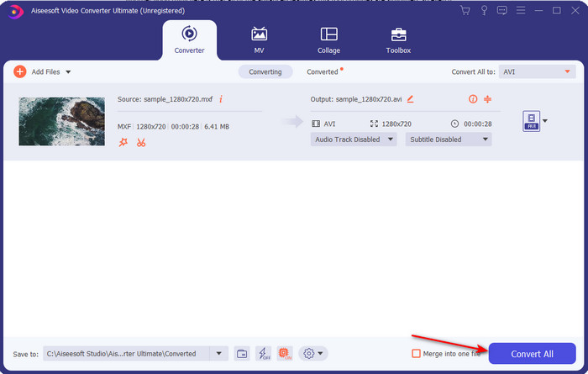The width and height of the screenshot is (588, 374).
Task: Enable Merge into one file checkbox
Action: [x=416, y=353]
